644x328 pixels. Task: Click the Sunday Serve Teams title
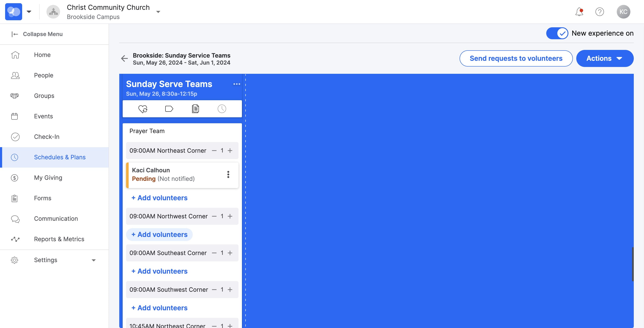click(169, 84)
